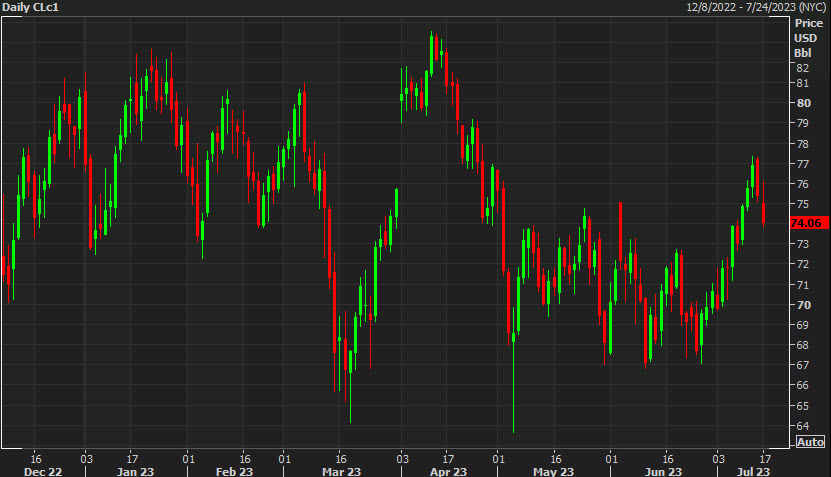This screenshot has width=831, height=477.
Task: Click the 82 price axis value
Action: tap(802, 68)
